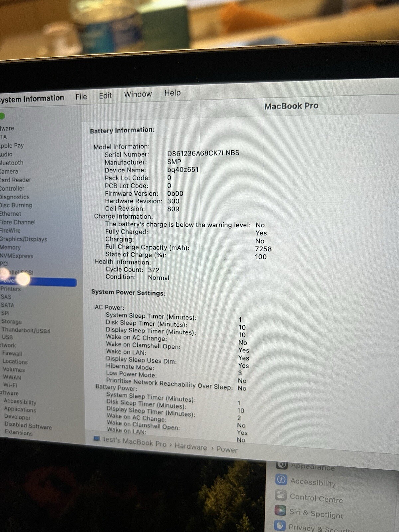Open Control Centre icon in System Settings

[281, 495]
